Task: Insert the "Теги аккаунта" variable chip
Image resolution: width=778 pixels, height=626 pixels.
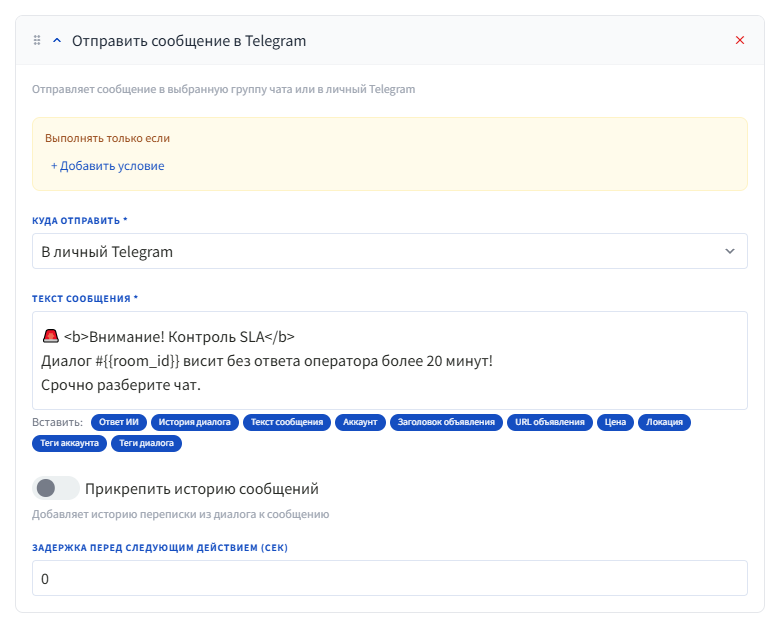Action: (69, 443)
